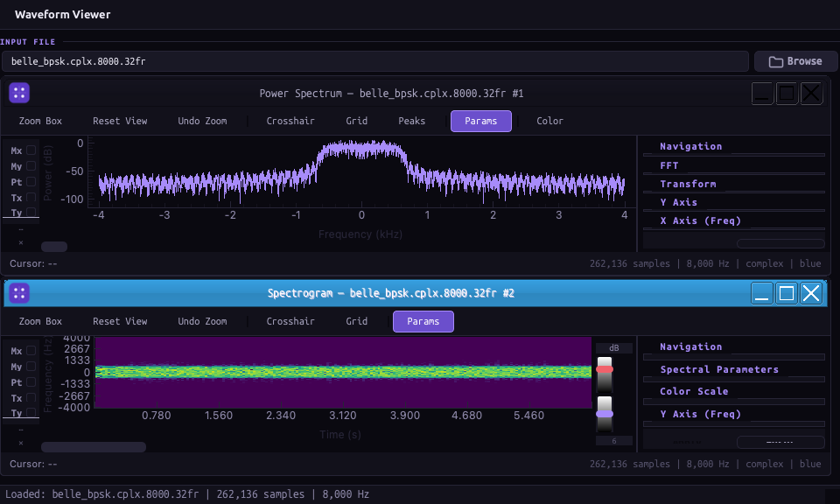The height and width of the screenshot is (504, 840).
Task: Click the Browse button
Action: (795, 61)
